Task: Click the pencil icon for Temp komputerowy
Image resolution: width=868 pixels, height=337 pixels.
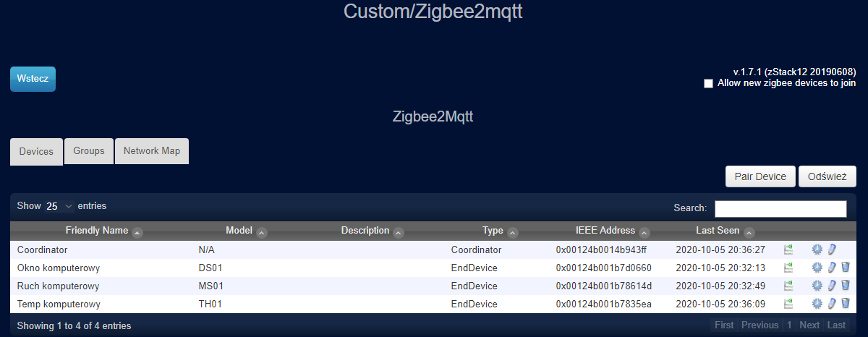Action: pyautogui.click(x=832, y=304)
